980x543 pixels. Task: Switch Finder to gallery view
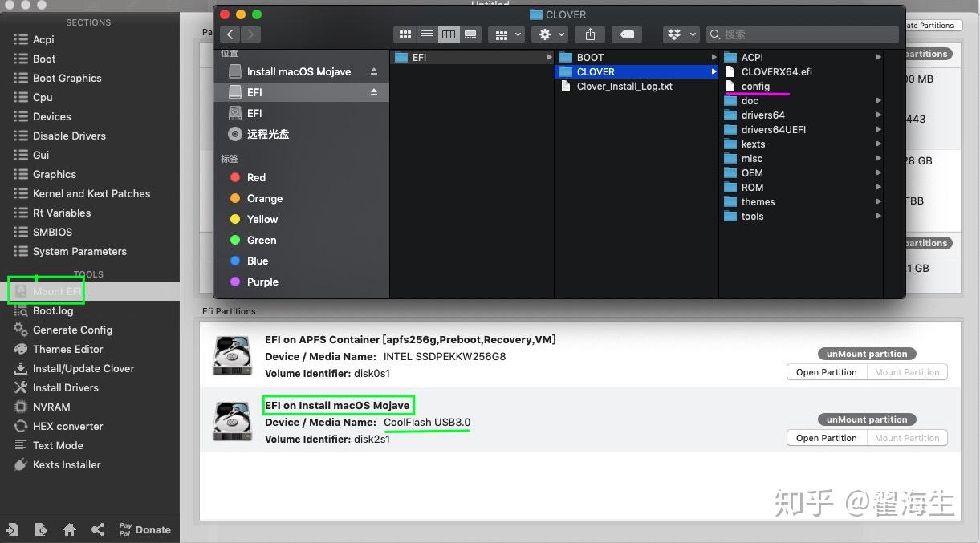click(x=470, y=34)
